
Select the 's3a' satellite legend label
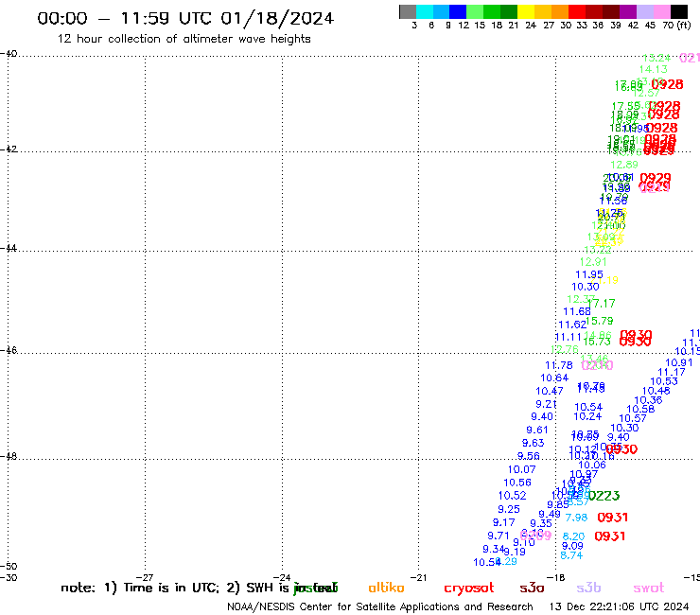pyautogui.click(x=532, y=588)
